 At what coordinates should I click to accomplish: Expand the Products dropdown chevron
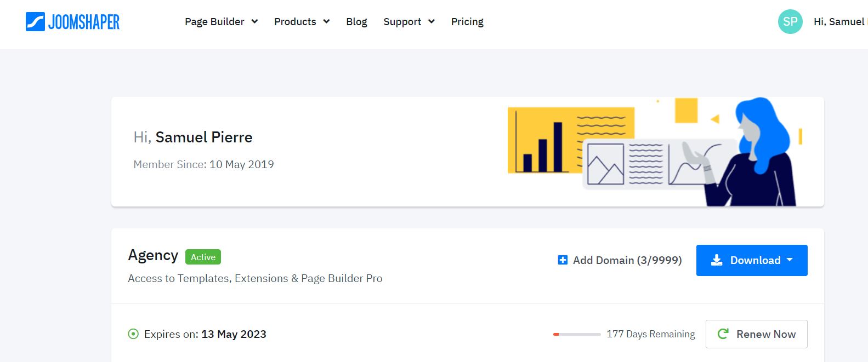(326, 22)
